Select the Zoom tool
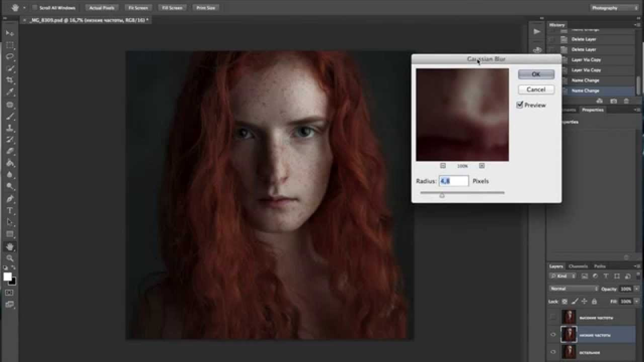The width and height of the screenshot is (644, 362). tap(10, 258)
